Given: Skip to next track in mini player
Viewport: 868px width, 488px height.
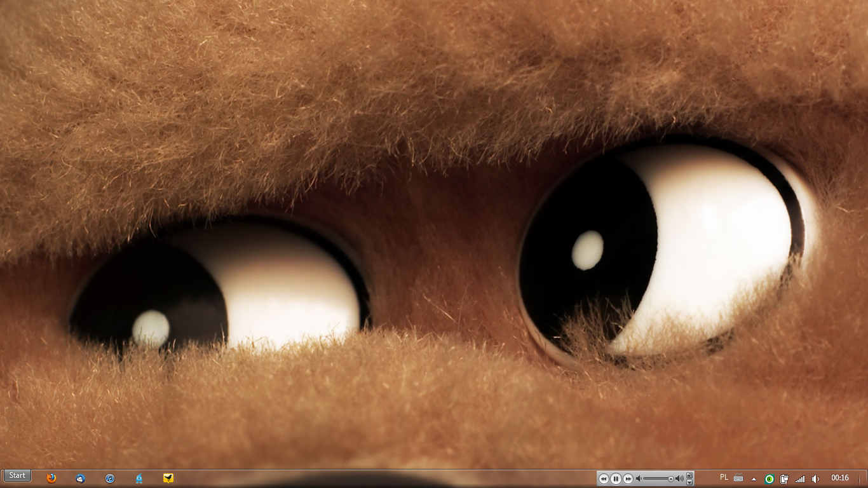Looking at the screenshot, I should tap(628, 478).
